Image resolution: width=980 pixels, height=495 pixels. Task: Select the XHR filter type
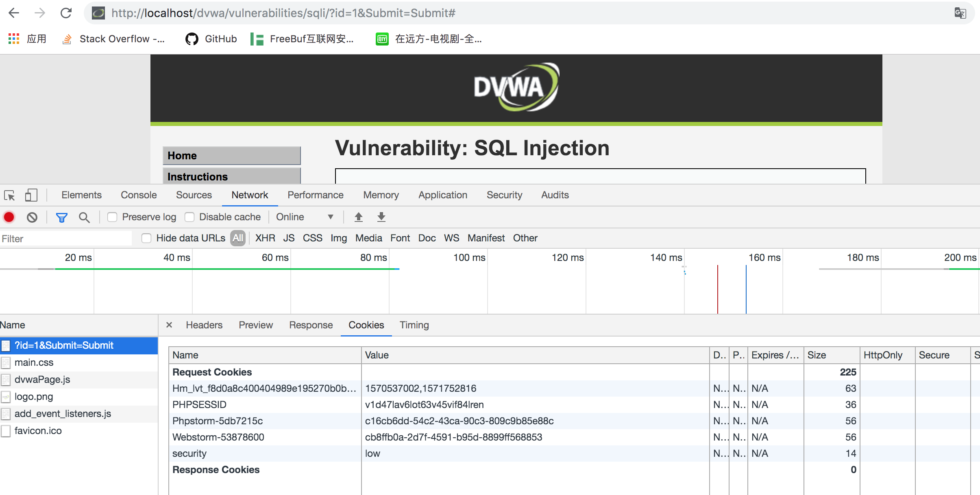coord(265,238)
